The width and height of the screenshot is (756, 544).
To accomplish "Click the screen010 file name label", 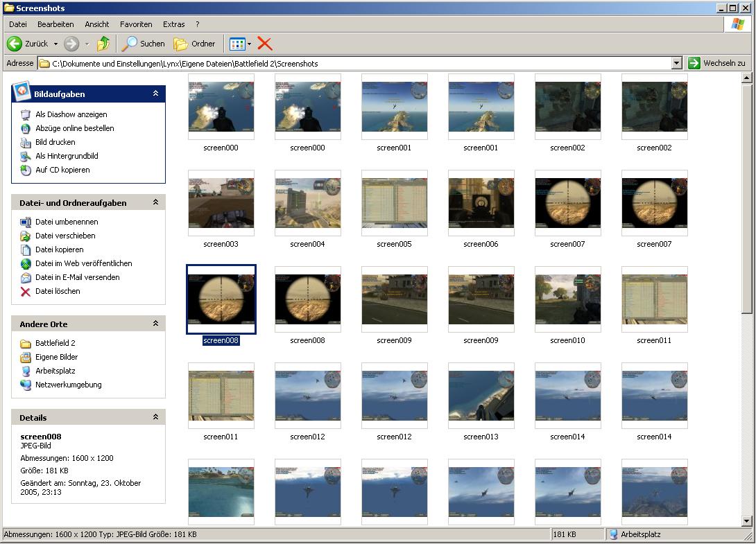I will pos(567,341).
